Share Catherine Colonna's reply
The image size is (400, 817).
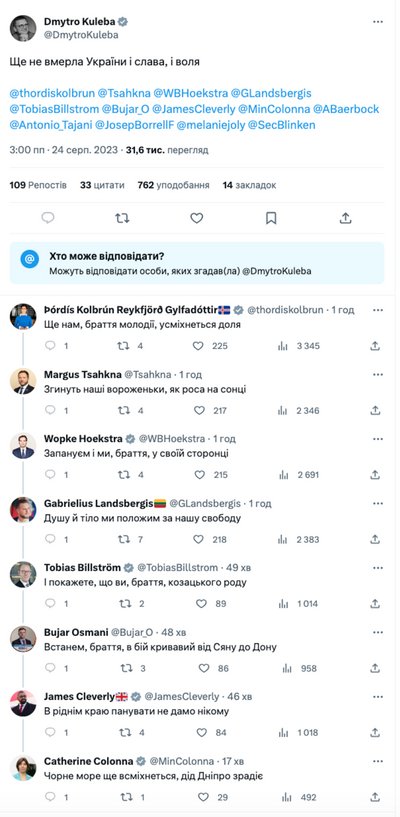tap(375, 797)
